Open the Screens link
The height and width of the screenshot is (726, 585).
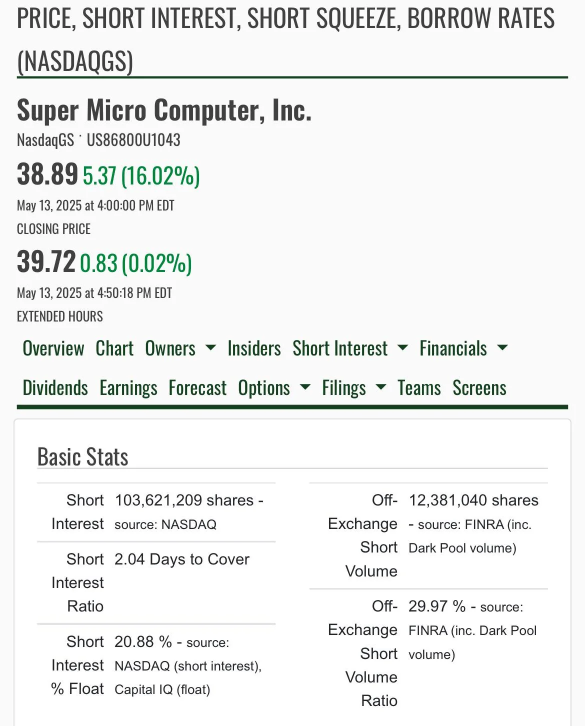click(479, 388)
